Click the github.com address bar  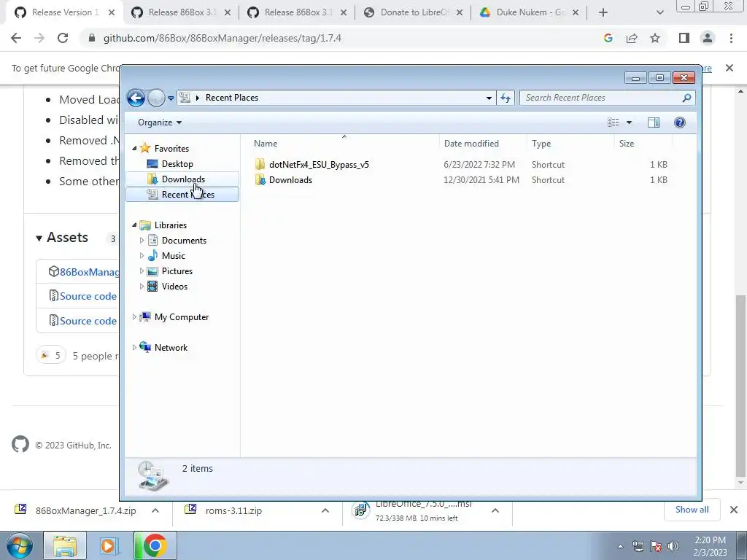[x=222, y=38]
